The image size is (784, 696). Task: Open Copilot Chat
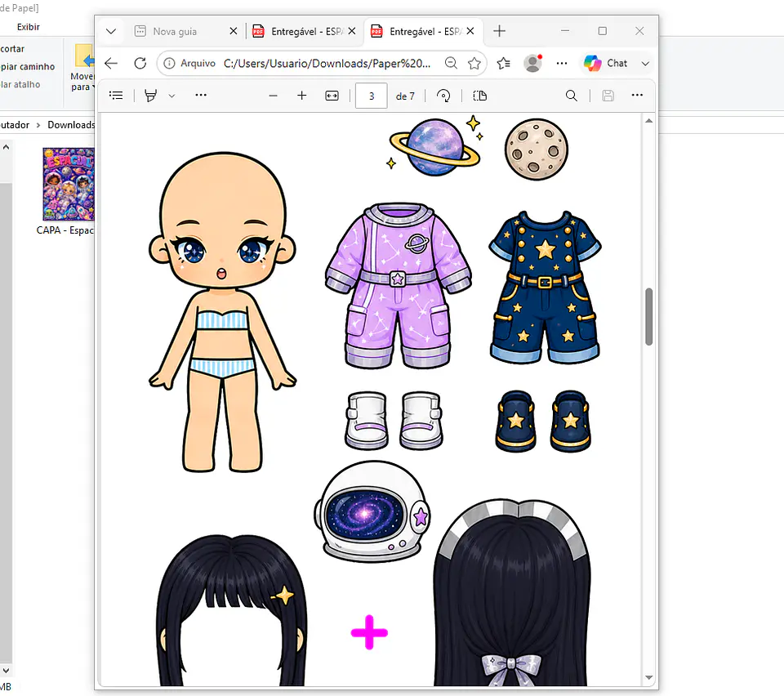coord(605,63)
